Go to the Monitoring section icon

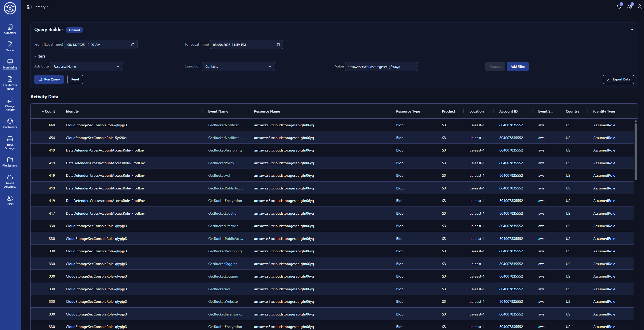point(10,62)
